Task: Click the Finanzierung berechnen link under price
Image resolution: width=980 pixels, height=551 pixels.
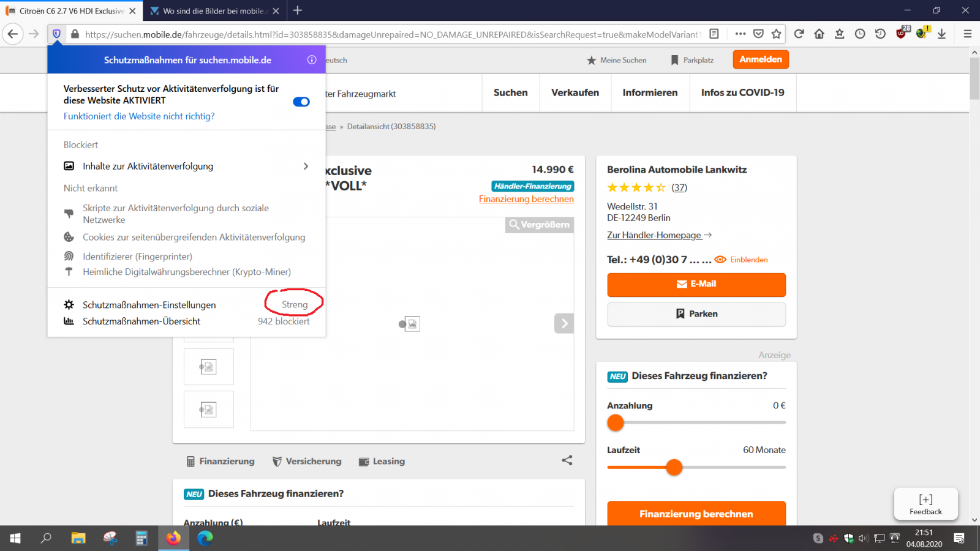Action: tap(526, 199)
